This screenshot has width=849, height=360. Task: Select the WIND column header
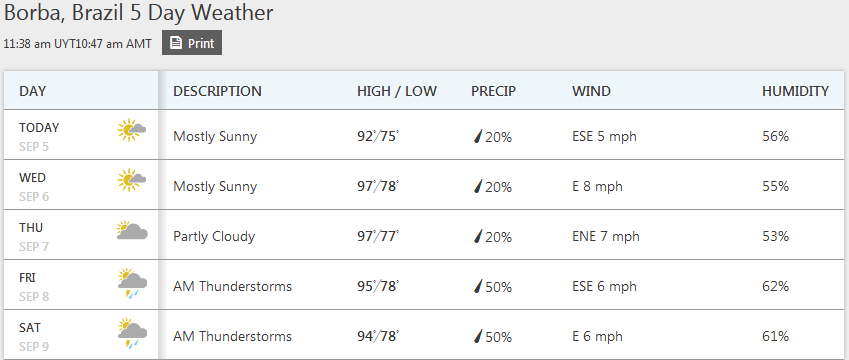pos(591,91)
